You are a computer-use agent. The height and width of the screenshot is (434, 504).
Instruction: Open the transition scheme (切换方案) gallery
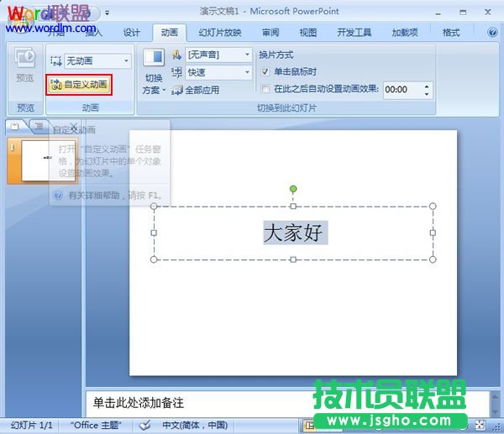point(154,72)
